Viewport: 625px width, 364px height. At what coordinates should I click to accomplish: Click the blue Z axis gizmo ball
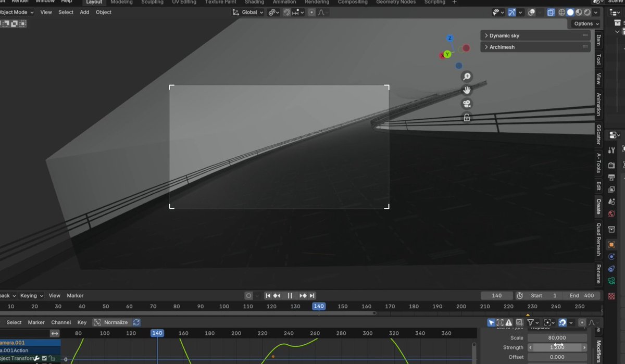tap(450, 38)
